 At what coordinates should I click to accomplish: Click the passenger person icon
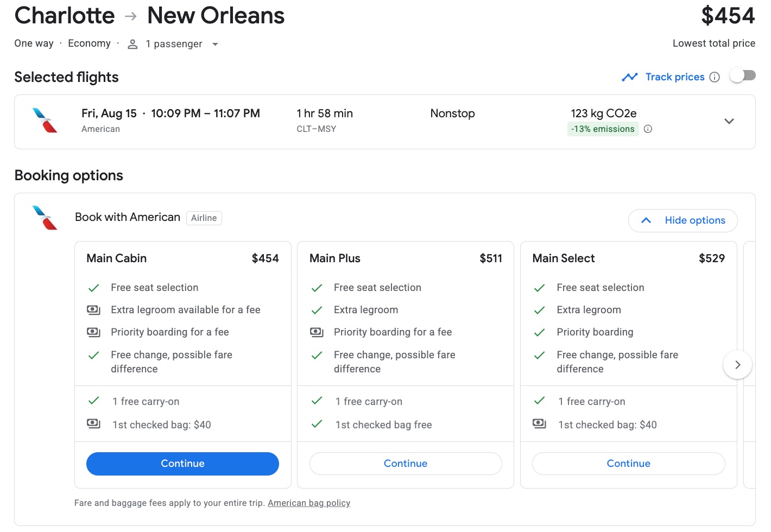point(132,44)
